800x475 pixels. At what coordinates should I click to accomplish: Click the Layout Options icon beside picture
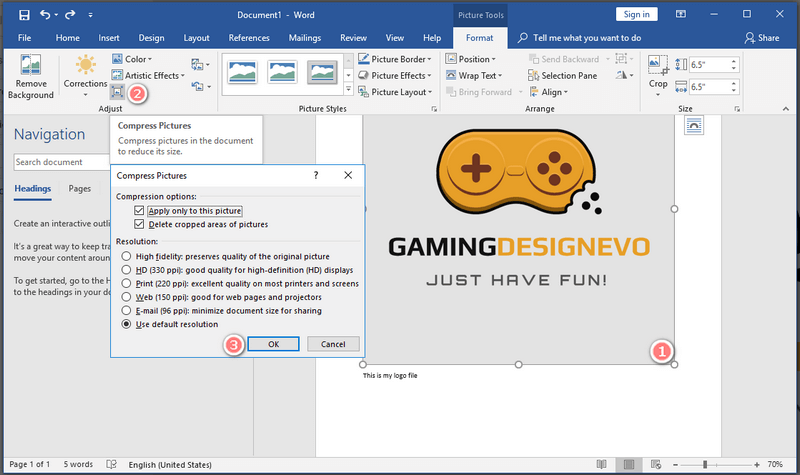[x=694, y=124]
